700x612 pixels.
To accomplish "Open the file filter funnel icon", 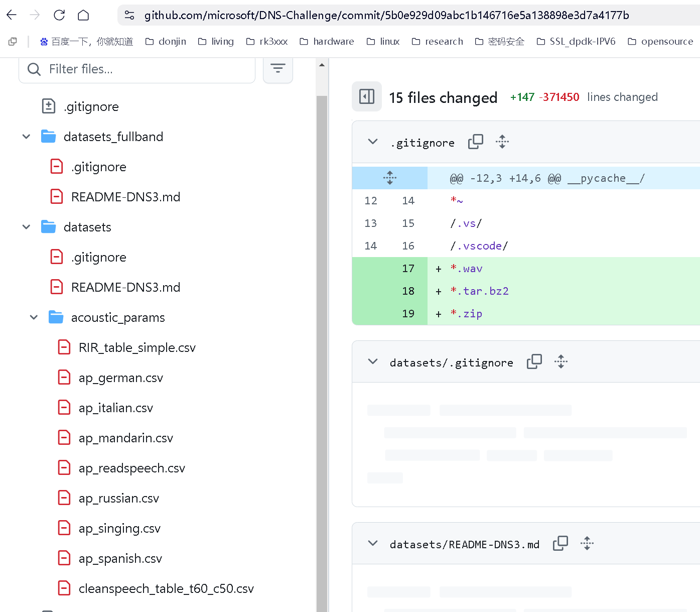I will (x=278, y=69).
